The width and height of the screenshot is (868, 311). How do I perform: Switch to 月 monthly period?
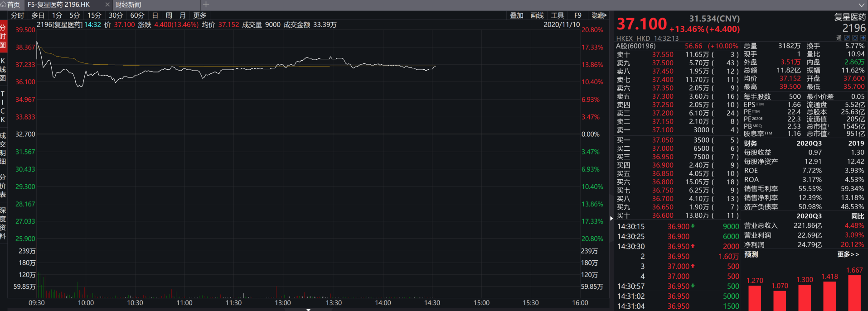pyautogui.click(x=183, y=15)
